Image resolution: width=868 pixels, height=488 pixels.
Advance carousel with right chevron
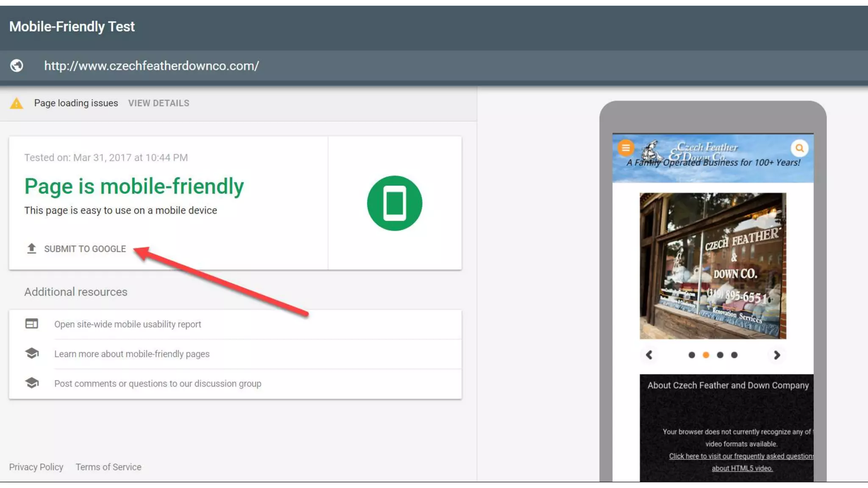click(x=776, y=355)
